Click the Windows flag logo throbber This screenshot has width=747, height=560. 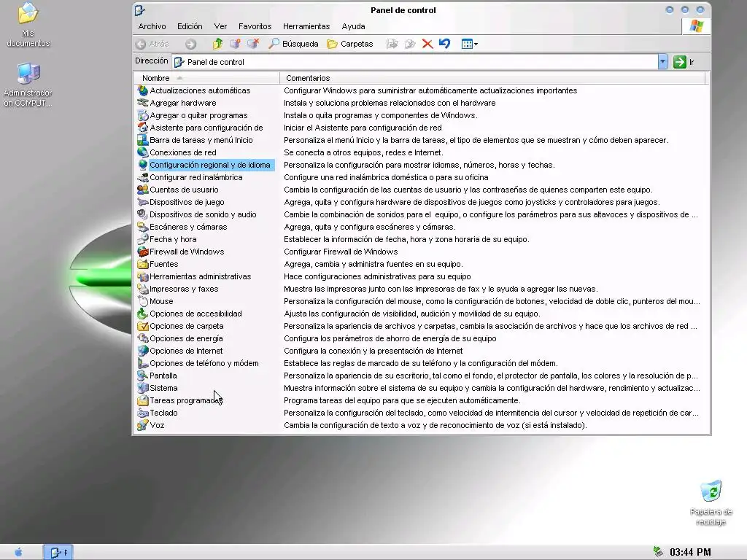pyautogui.click(x=696, y=26)
